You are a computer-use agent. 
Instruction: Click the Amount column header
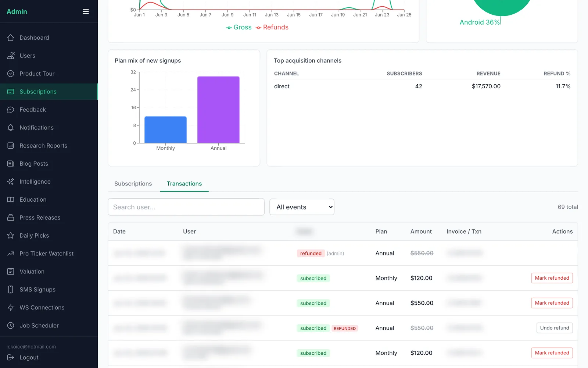(x=421, y=231)
